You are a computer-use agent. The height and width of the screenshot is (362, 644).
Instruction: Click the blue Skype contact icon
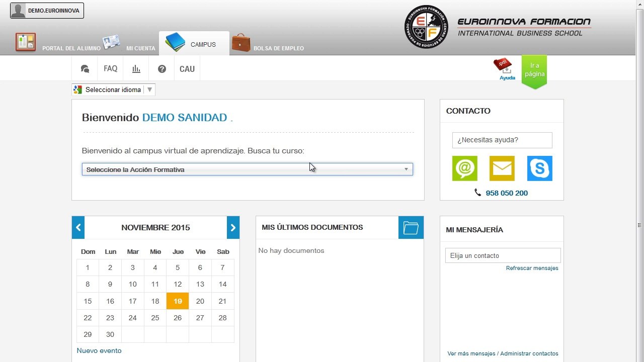coord(540,168)
